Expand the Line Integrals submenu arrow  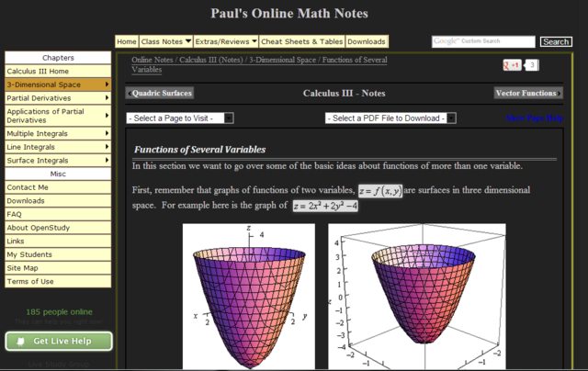click(107, 147)
